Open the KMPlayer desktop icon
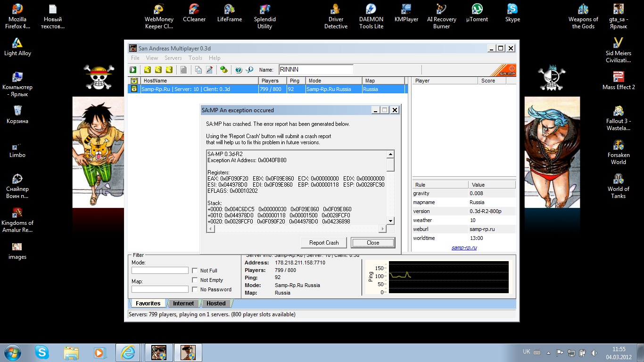644x362 pixels. pyautogui.click(x=406, y=13)
